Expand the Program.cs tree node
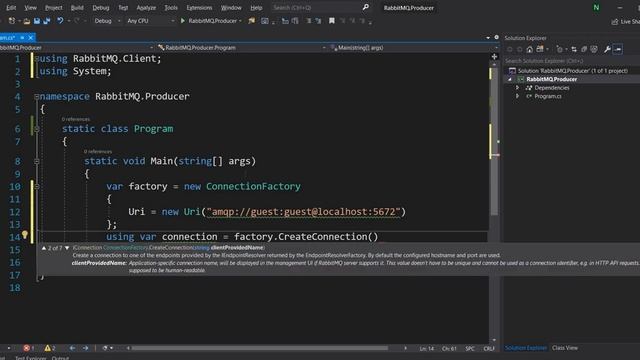The image size is (640, 360). [x=518, y=96]
